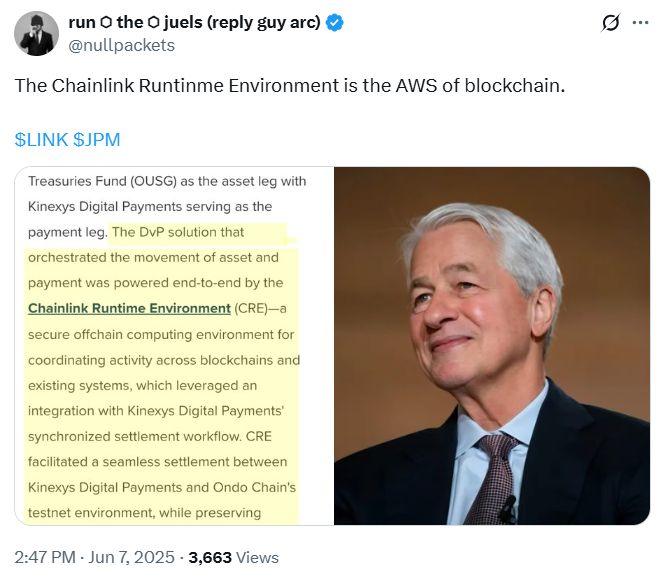Click the blue verified checkmark badge
Viewport: 667px width, 574px height.
334,23
